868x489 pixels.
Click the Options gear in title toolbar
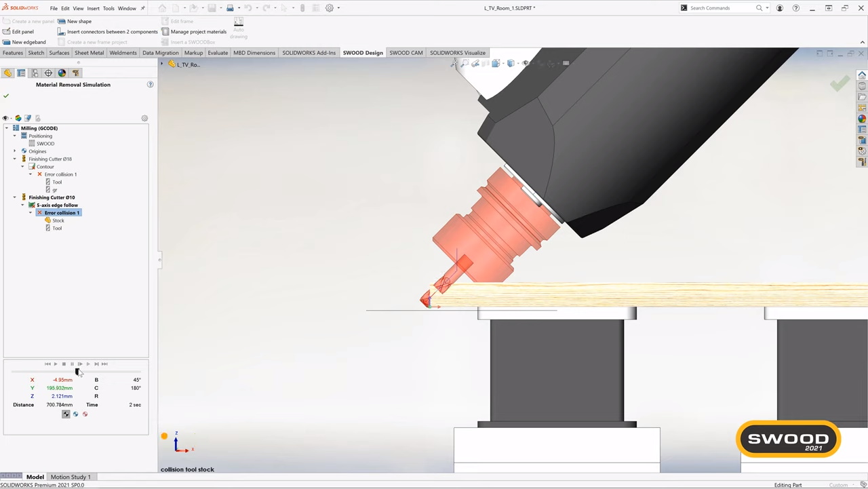[x=330, y=8]
